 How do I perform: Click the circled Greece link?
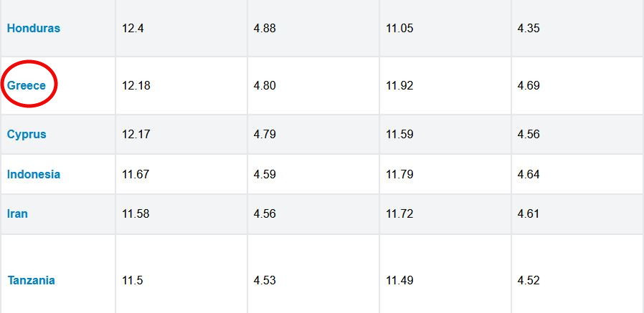click(27, 86)
